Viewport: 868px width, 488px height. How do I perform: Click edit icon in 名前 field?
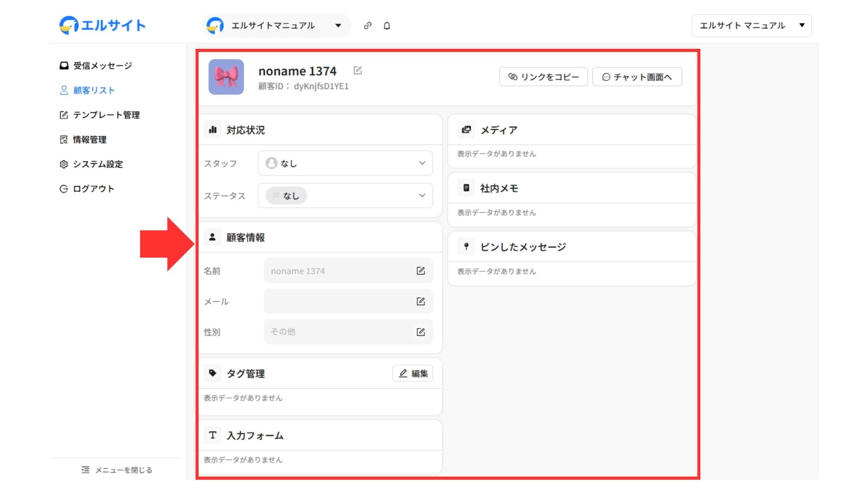[x=420, y=271]
